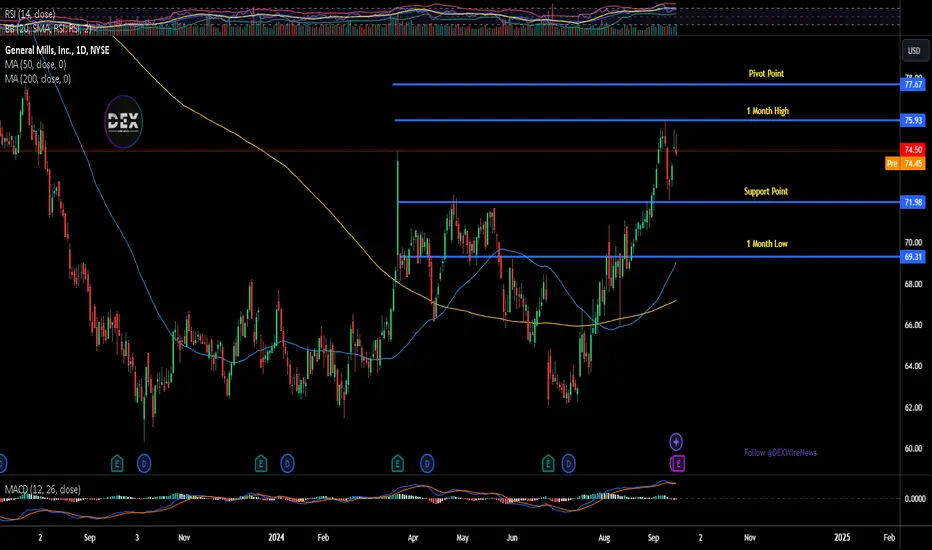Screen dimensions: 932x550
Task: Click the red 74.50 last price label
Action: point(913,150)
